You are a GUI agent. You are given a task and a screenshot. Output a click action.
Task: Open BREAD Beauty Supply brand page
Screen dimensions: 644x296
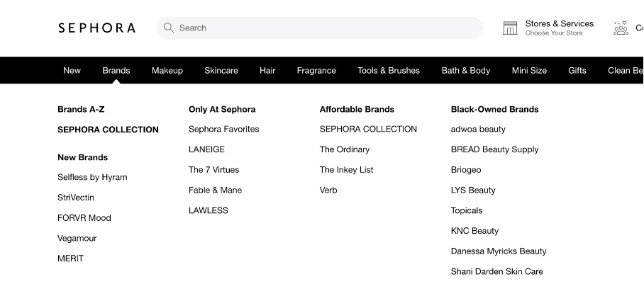[494, 149]
